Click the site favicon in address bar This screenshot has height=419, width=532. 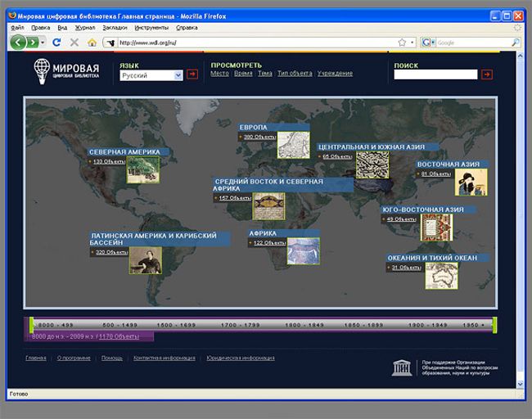point(110,43)
